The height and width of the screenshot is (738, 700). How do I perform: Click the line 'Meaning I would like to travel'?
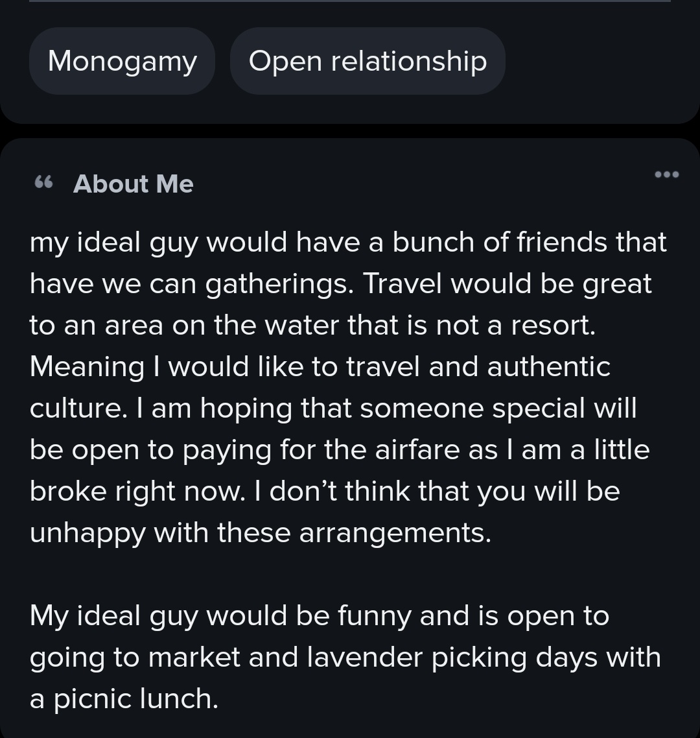point(320,366)
